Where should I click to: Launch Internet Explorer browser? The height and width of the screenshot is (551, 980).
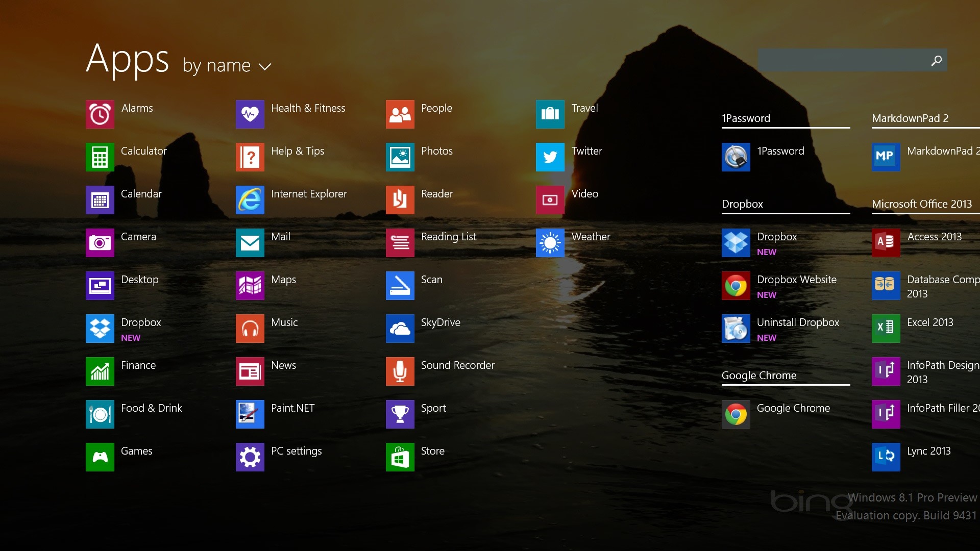(249, 194)
